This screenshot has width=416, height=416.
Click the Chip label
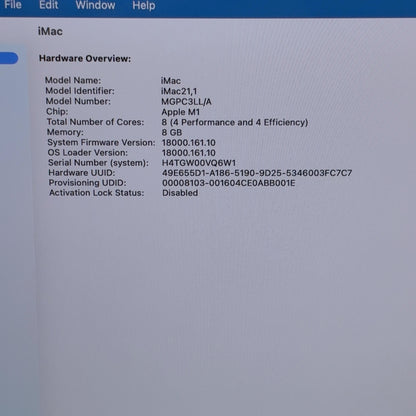tap(57, 111)
